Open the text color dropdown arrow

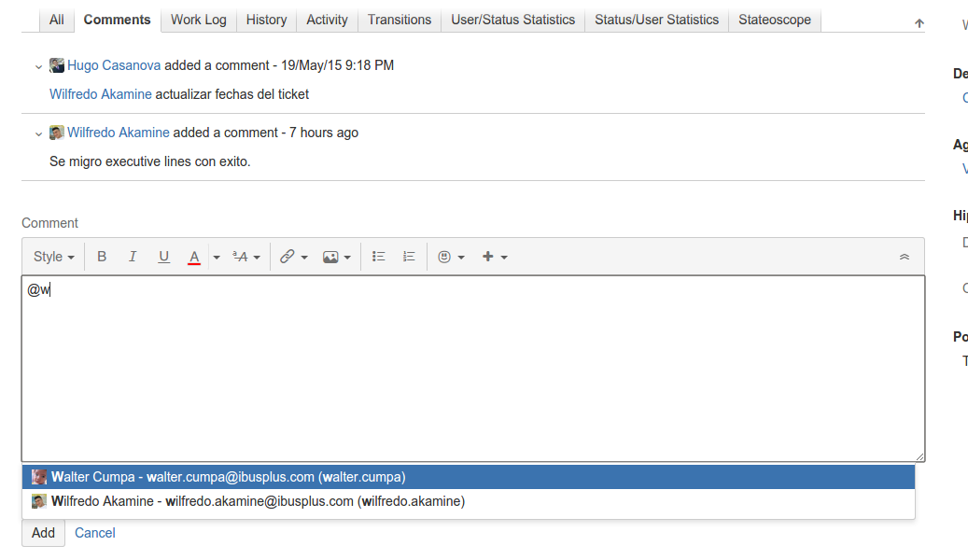click(217, 258)
